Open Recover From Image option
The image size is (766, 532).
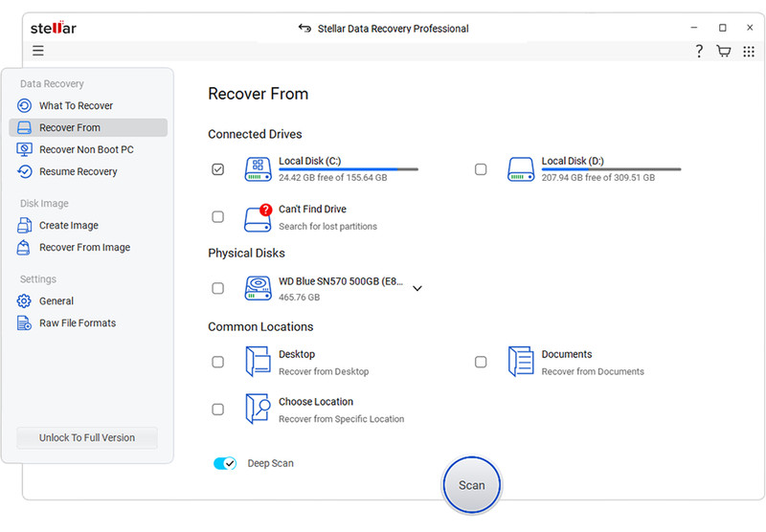[88, 248]
